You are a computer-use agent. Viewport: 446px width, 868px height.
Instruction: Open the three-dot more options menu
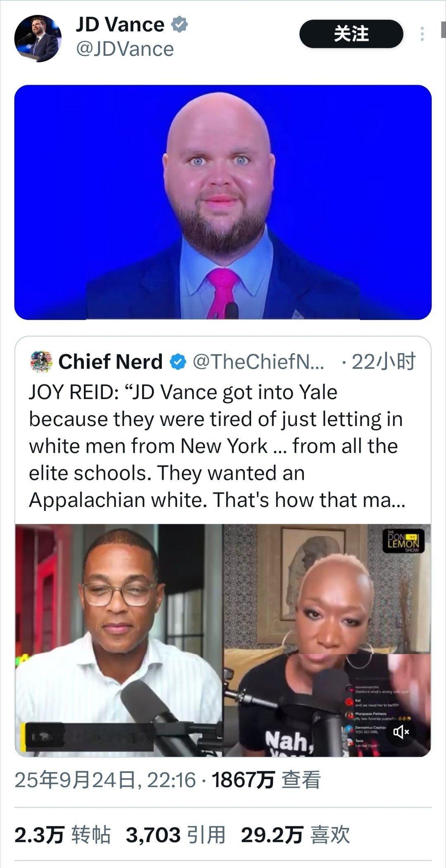point(422,34)
